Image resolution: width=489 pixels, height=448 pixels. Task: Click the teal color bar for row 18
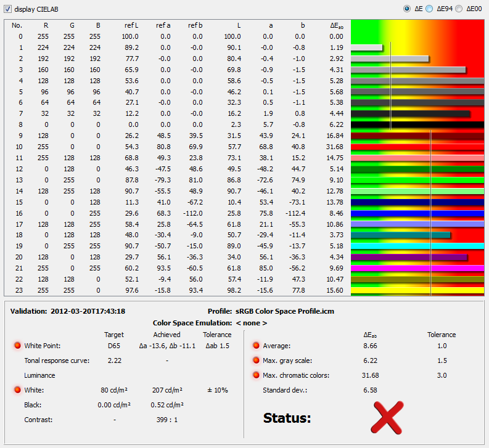click(400, 235)
